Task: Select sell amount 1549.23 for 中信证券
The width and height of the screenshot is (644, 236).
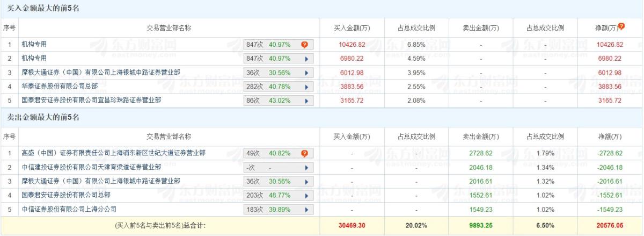Action: click(481, 210)
